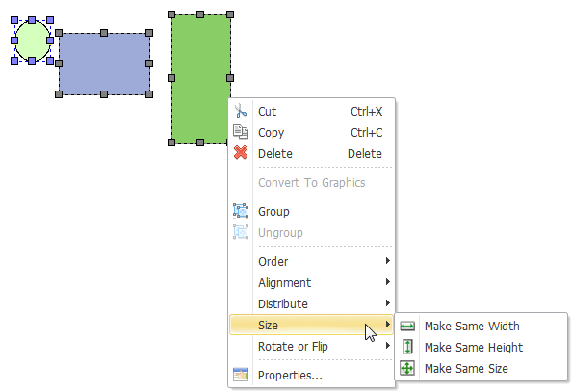Click the scissors Cut icon
Image resolution: width=572 pixels, height=392 pixels.
click(241, 111)
